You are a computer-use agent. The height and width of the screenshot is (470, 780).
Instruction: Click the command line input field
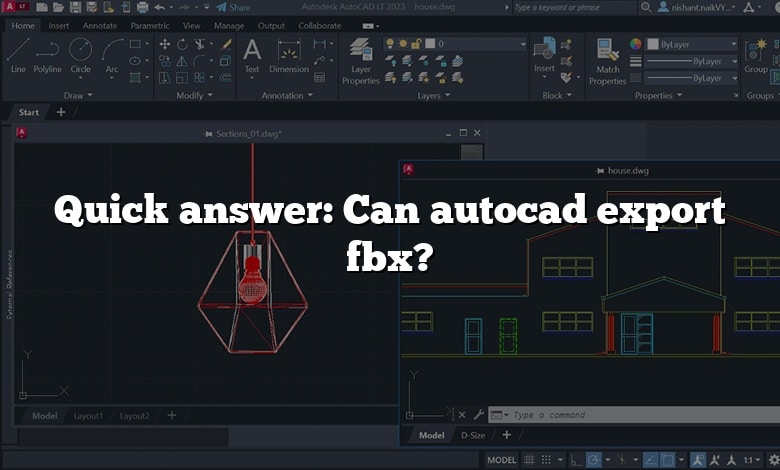[x=634, y=415]
